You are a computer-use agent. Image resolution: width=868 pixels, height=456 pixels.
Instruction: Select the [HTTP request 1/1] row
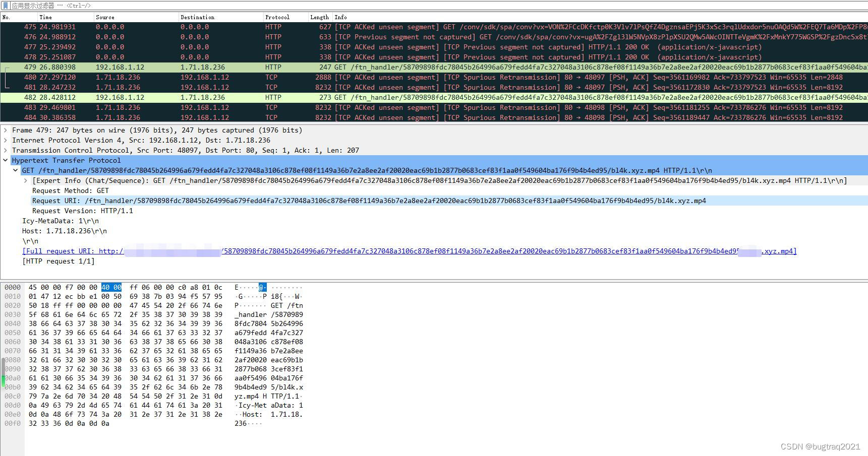59,261
